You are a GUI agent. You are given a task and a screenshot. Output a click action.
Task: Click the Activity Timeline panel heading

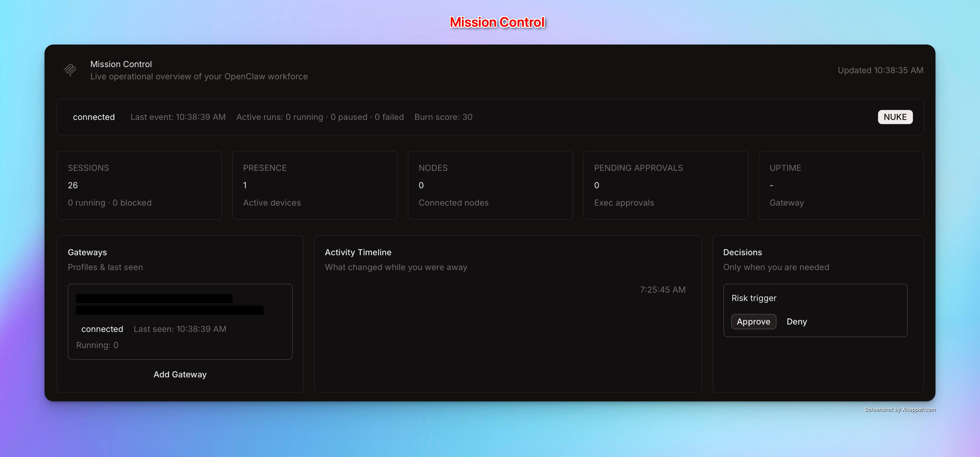[358, 252]
